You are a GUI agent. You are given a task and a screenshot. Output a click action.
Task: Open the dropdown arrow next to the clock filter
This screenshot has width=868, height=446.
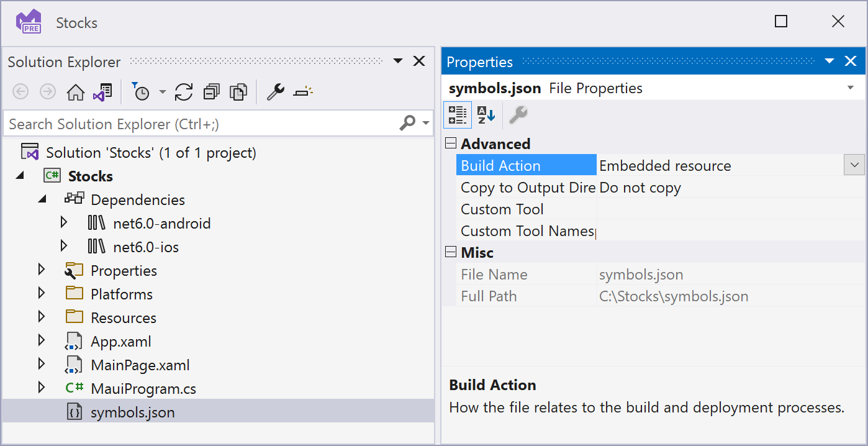pyautogui.click(x=162, y=93)
